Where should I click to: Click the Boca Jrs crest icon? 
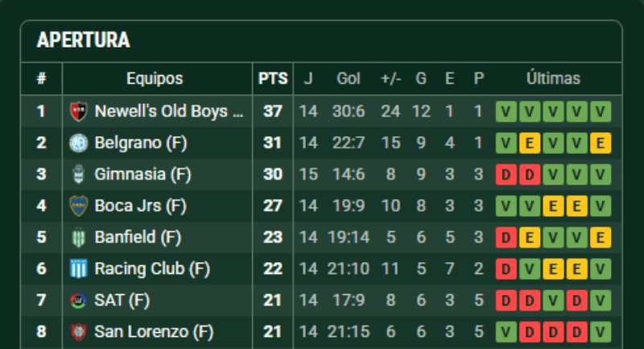78,206
